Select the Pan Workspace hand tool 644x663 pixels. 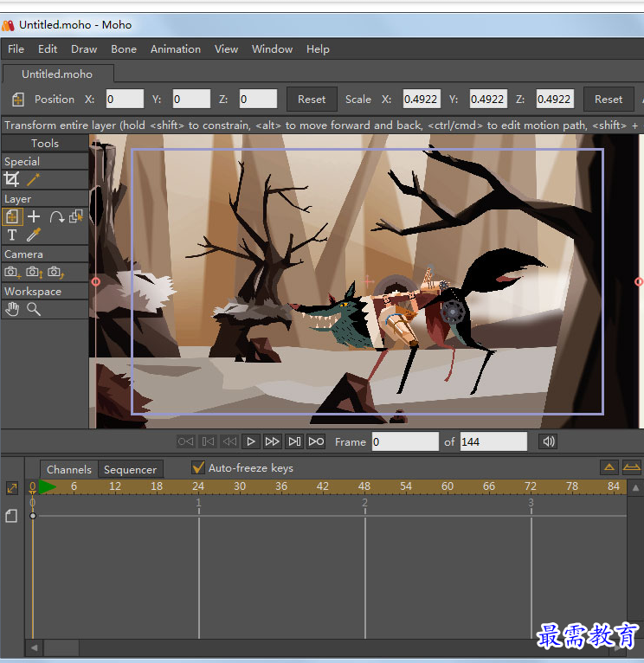tap(12, 310)
